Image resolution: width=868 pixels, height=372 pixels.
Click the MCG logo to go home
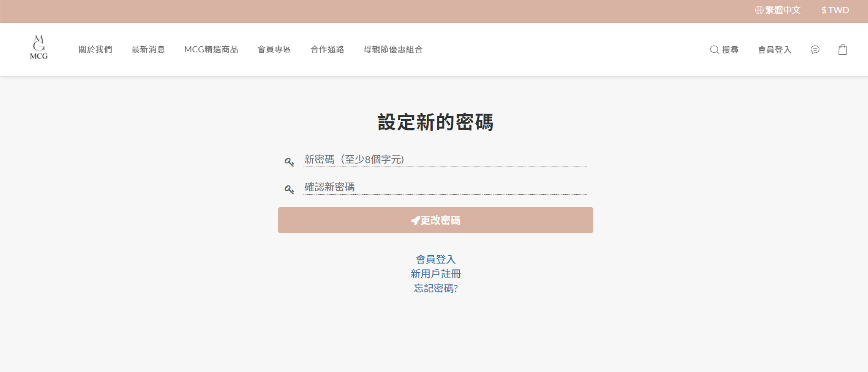point(38,48)
